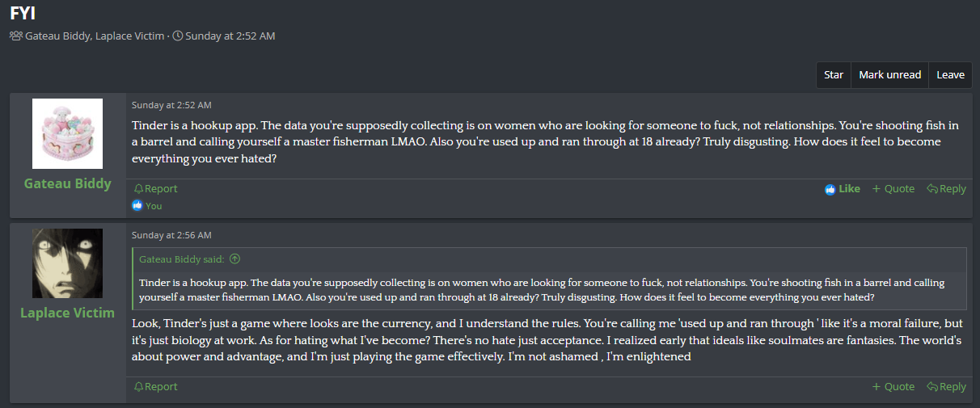Click the reply arrow icon on Laplace Victim's post
Image resolution: width=980 pixels, height=408 pixels.
[x=932, y=387]
